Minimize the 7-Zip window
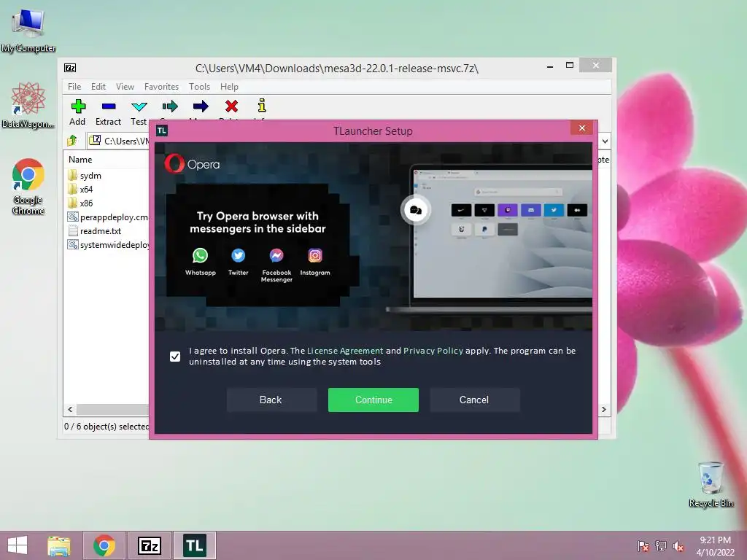 coord(550,66)
